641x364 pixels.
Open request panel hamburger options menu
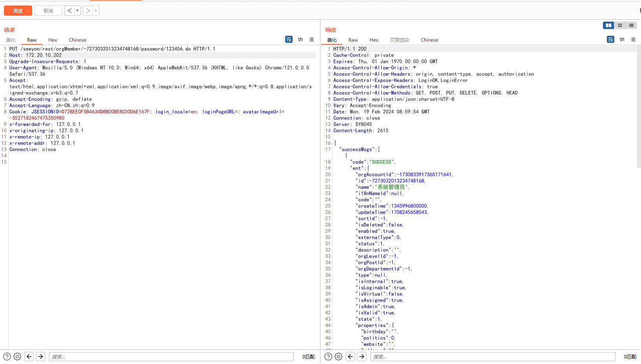311,39
